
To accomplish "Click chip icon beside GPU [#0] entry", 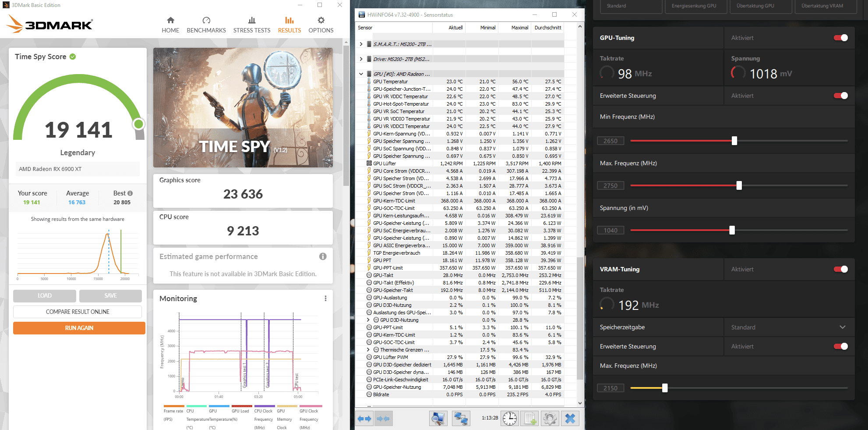I will pos(369,74).
